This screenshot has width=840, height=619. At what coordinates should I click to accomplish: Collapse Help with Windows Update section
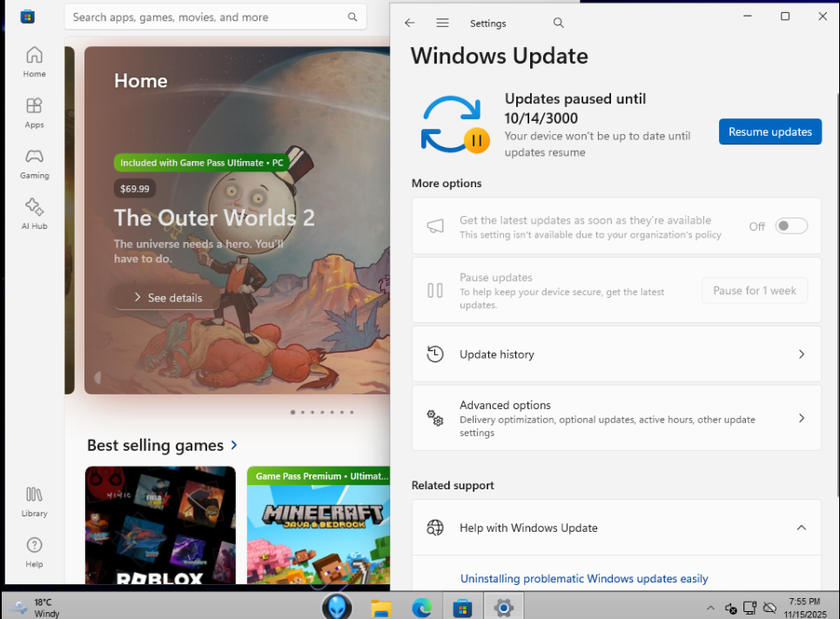pyautogui.click(x=802, y=528)
